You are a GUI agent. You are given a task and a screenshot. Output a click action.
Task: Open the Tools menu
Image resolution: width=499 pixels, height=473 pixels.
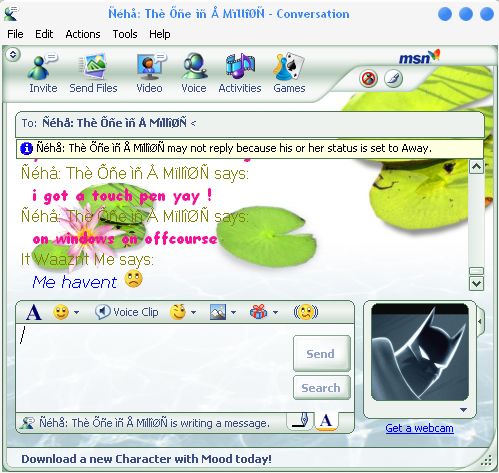(x=125, y=34)
